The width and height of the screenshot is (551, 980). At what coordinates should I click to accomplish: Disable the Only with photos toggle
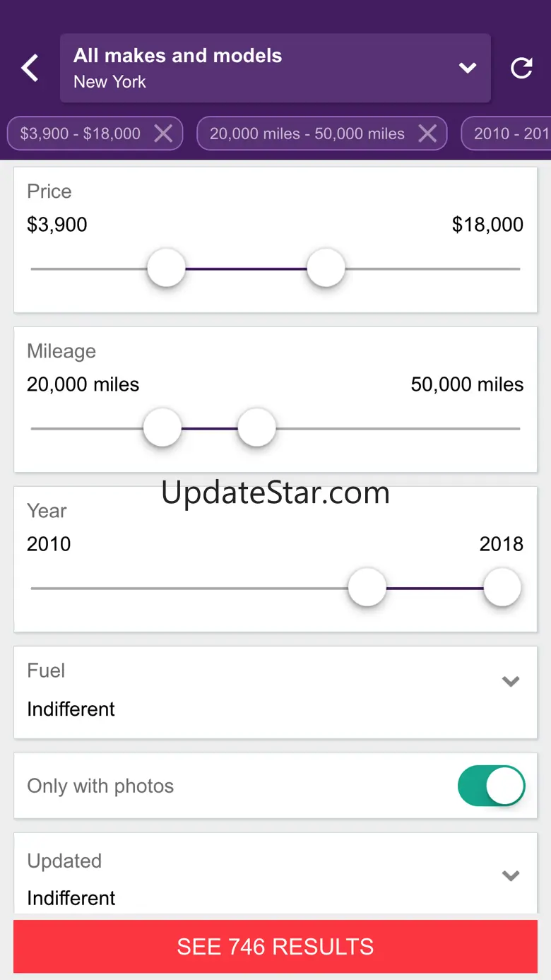click(491, 786)
